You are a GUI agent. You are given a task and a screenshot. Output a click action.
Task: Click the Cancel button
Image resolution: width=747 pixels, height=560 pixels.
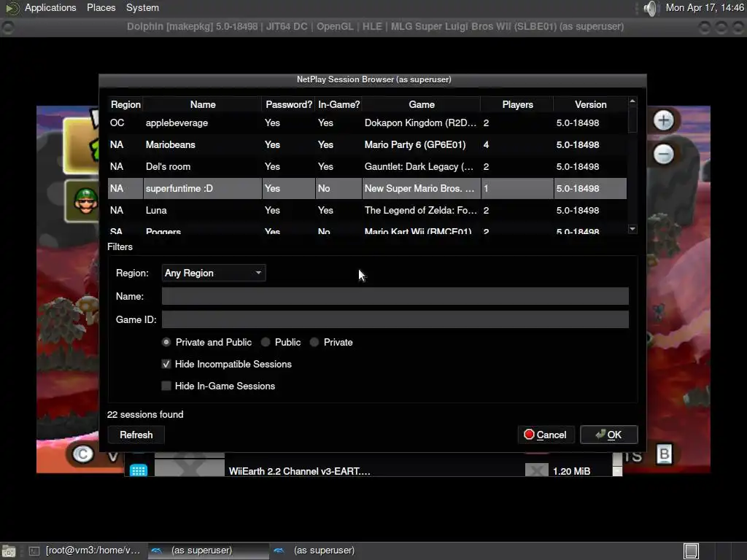pyautogui.click(x=546, y=435)
